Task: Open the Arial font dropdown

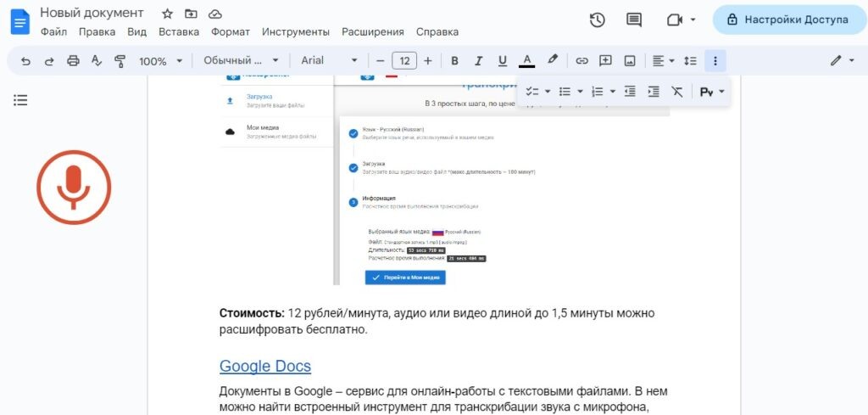Action: point(330,60)
